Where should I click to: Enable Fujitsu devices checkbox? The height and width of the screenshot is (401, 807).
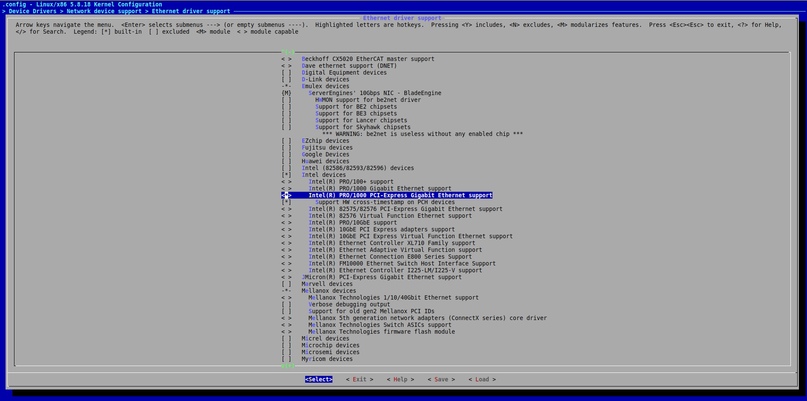287,147
